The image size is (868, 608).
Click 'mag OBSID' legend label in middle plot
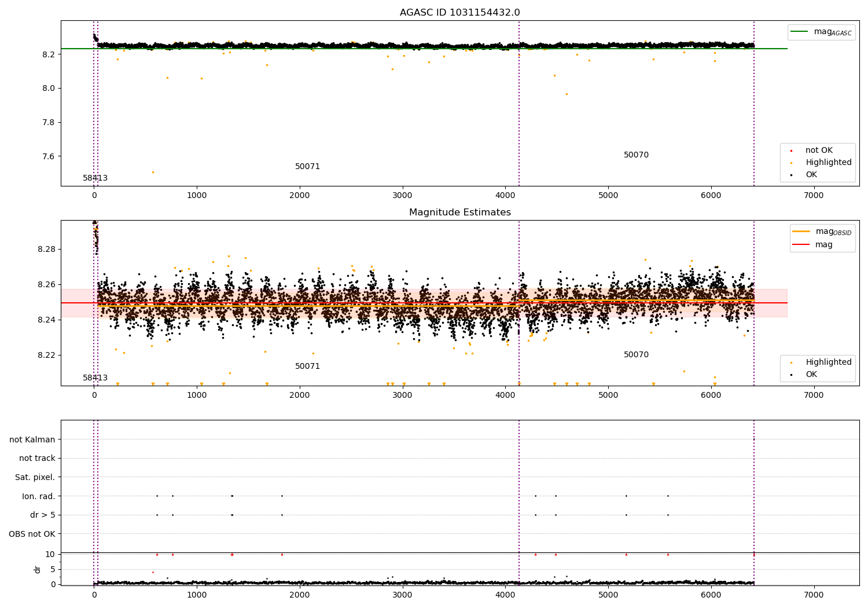pos(833,232)
